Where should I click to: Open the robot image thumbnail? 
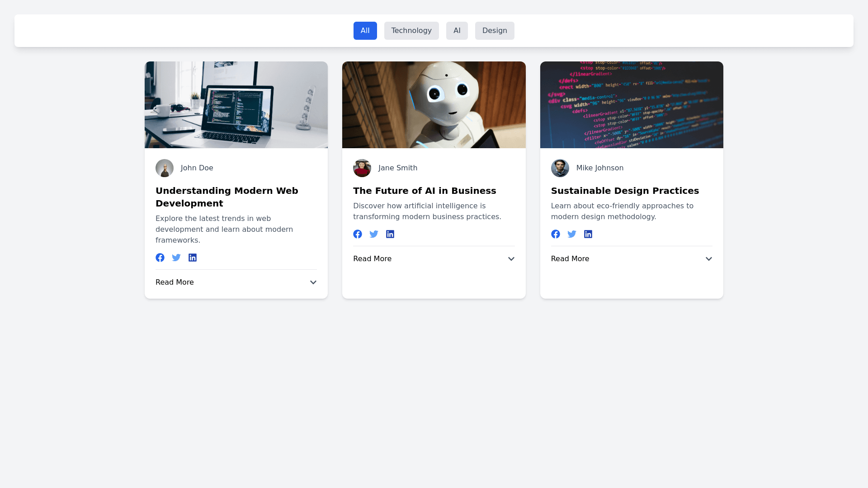[x=434, y=105]
